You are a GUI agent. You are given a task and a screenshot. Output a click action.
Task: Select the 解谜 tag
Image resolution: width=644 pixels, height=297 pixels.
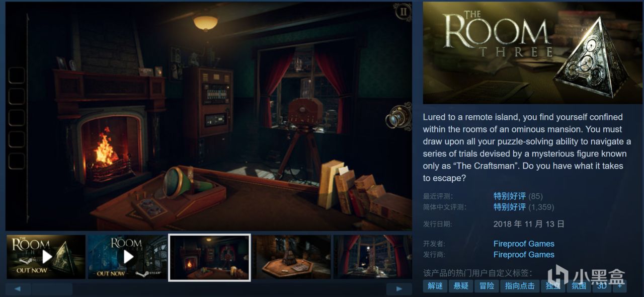(436, 286)
